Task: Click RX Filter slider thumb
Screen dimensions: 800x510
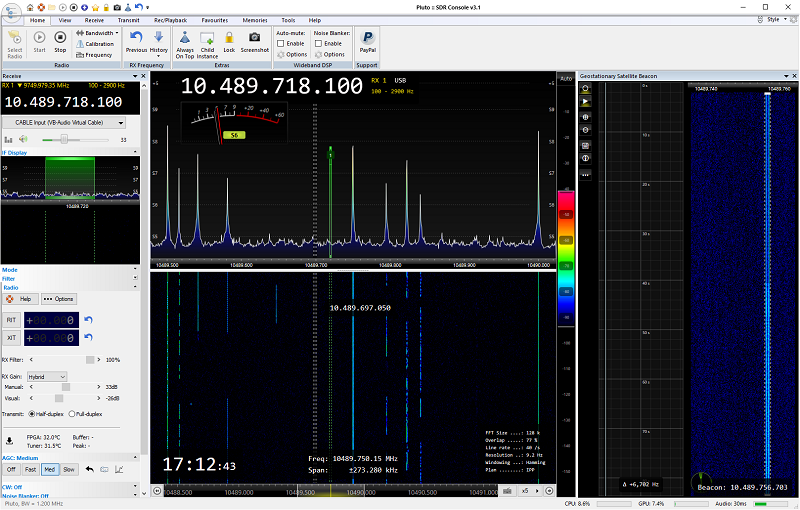Action: point(90,360)
